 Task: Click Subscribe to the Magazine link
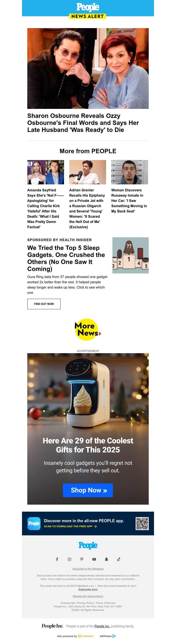pyautogui.click(x=88, y=568)
